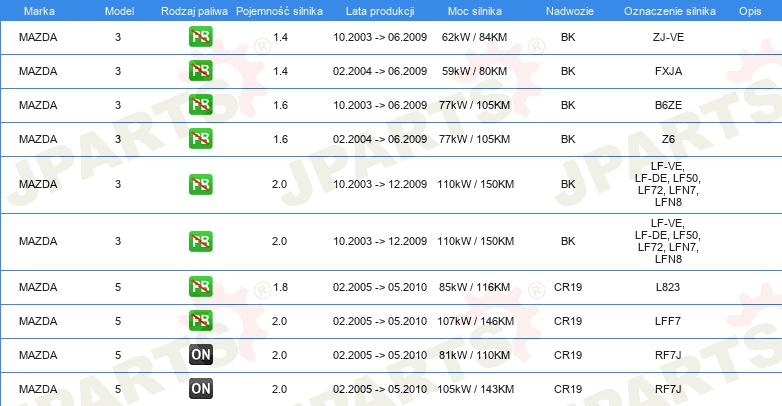Click the 81kW / 110KM power cell
782x406 pixels.
click(474, 355)
